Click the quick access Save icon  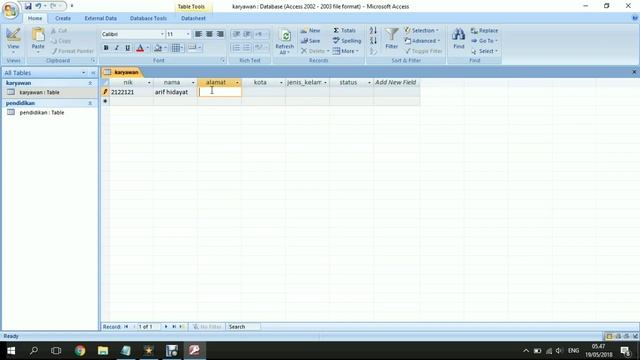[28, 6]
